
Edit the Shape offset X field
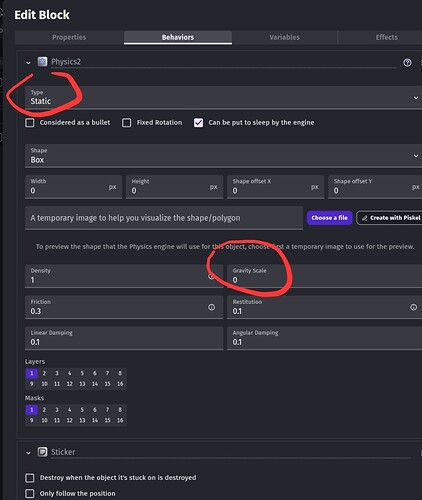coord(275,187)
